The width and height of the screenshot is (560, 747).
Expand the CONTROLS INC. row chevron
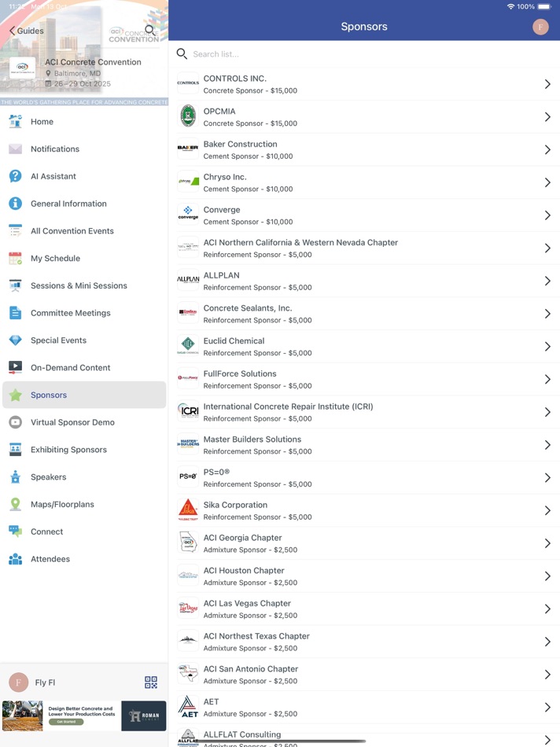click(547, 84)
